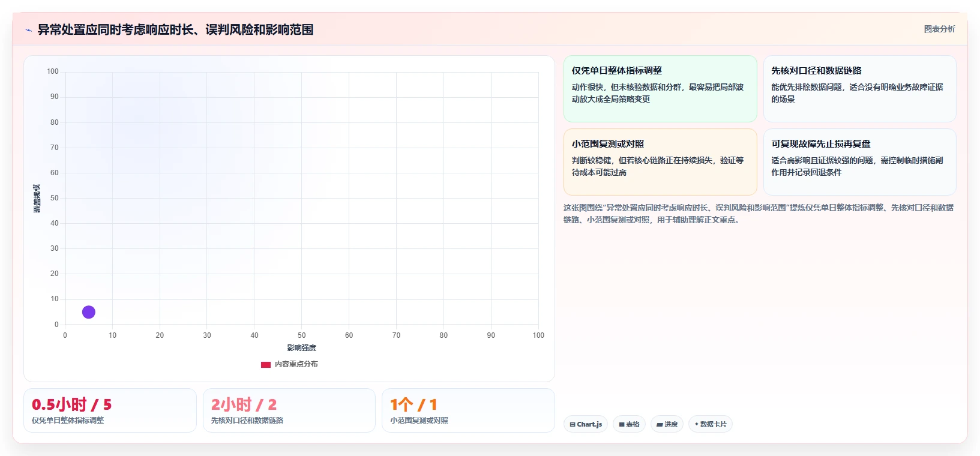
Task: Click the 仅凭单日整体指标调整 caption under 0.5小时
Action: pos(68,421)
